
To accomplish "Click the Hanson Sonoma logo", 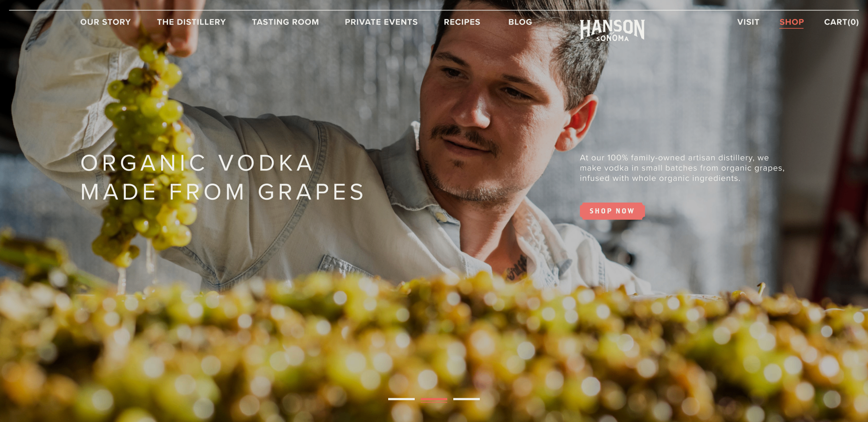I will (x=612, y=30).
